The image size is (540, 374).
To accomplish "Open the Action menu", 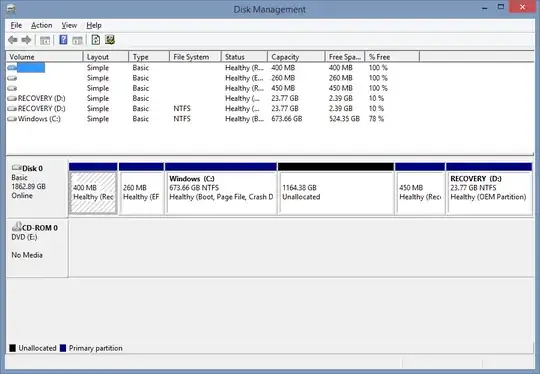I will 42,25.
